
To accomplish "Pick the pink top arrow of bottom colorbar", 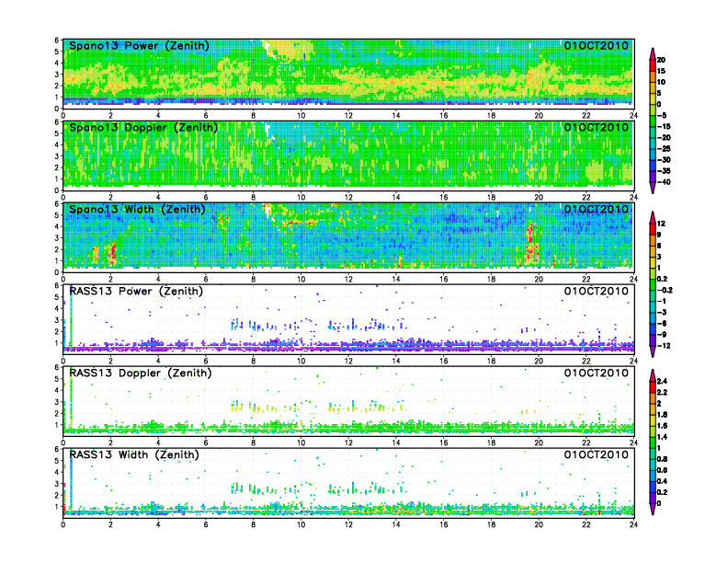I will [653, 375].
